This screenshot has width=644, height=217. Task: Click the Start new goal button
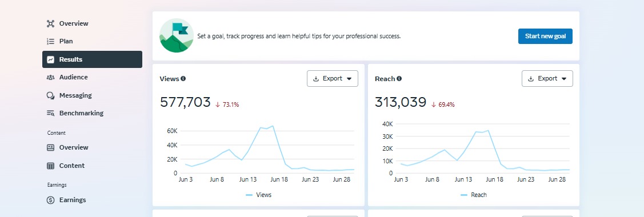(545, 36)
